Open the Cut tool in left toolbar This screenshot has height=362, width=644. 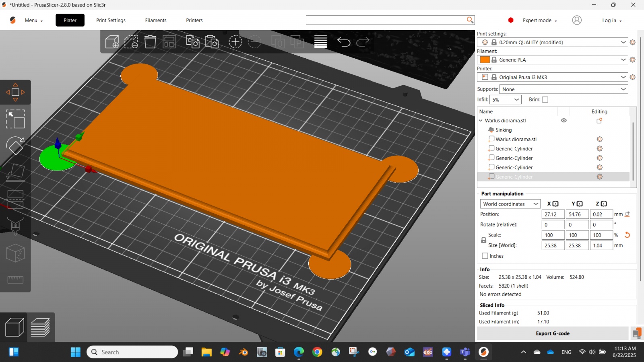[15, 200]
